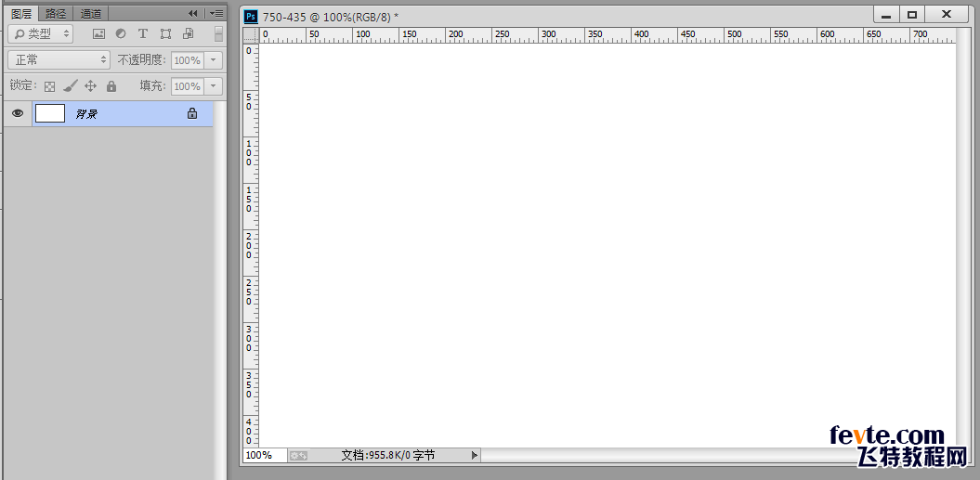Click the 锁定 lock label
This screenshot has height=480, width=980.
click(24, 85)
